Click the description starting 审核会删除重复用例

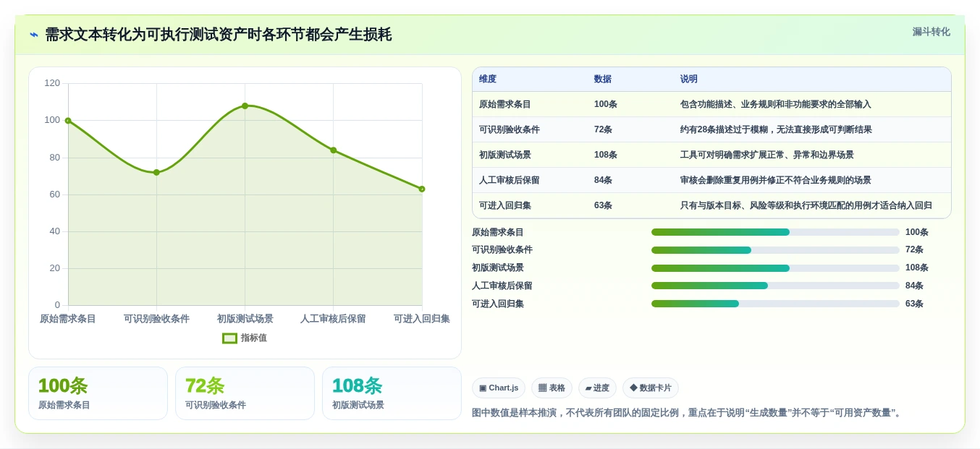(776, 180)
